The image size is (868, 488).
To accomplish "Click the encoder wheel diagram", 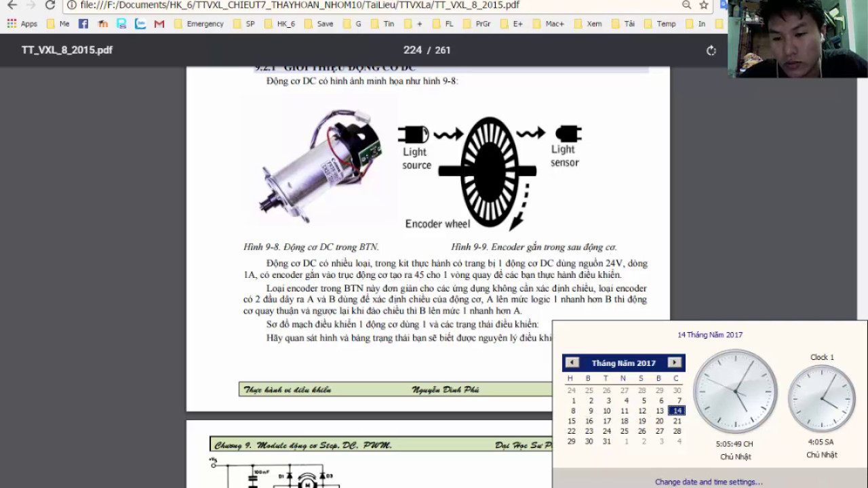I will [x=489, y=172].
